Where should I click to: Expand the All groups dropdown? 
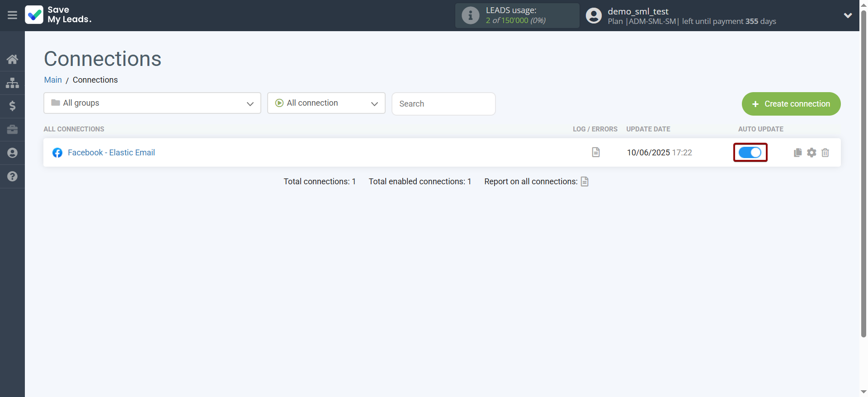point(152,103)
